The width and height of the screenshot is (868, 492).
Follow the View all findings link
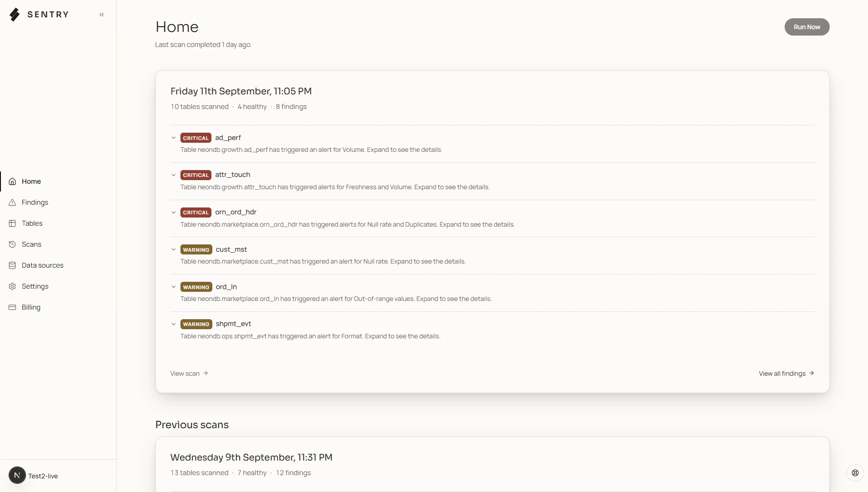click(786, 373)
